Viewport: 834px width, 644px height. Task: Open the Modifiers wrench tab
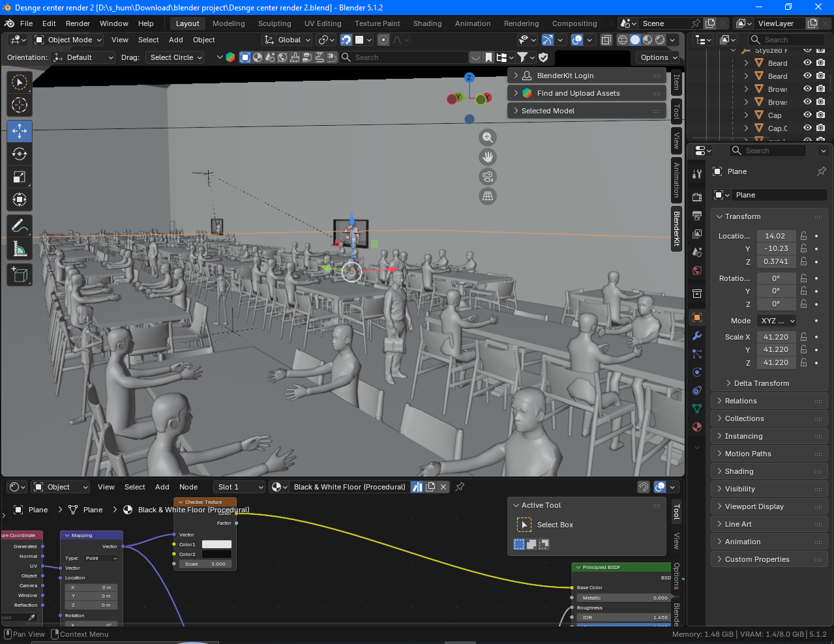[x=697, y=336]
